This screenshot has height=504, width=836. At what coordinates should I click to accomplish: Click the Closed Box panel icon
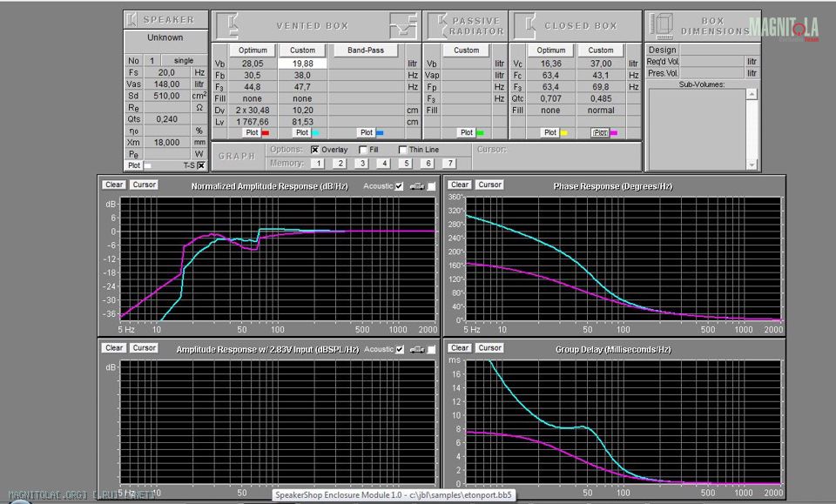pos(525,24)
